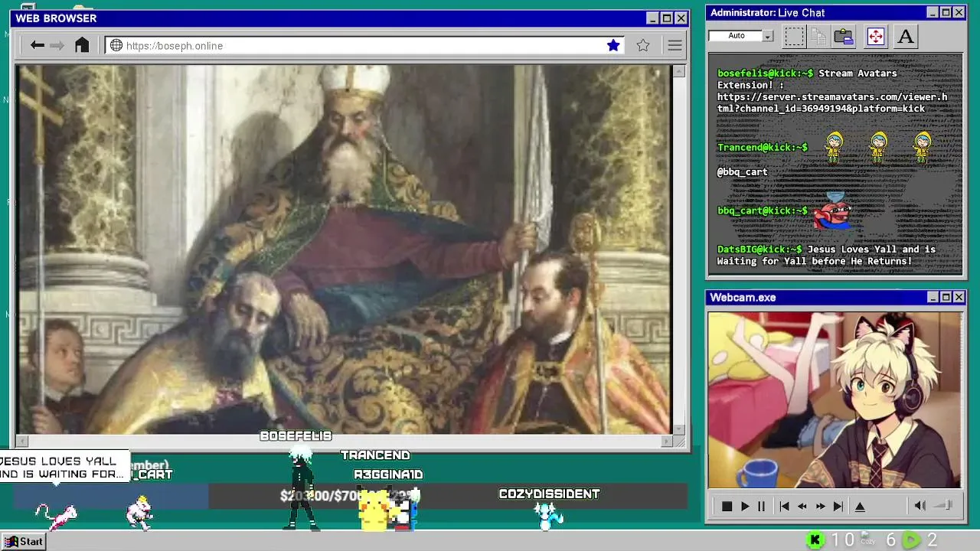Click the filled blue bookmark star
The height and width of the screenshot is (551, 980).
click(x=613, y=46)
